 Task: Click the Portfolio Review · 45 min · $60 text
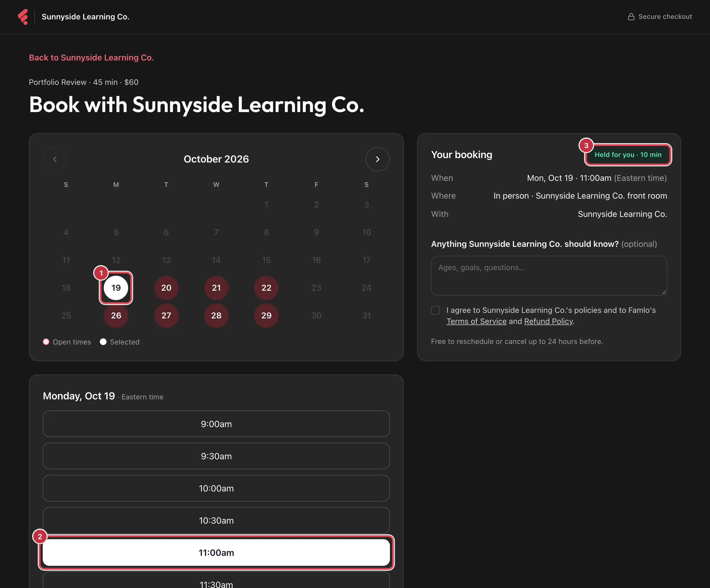[83, 82]
